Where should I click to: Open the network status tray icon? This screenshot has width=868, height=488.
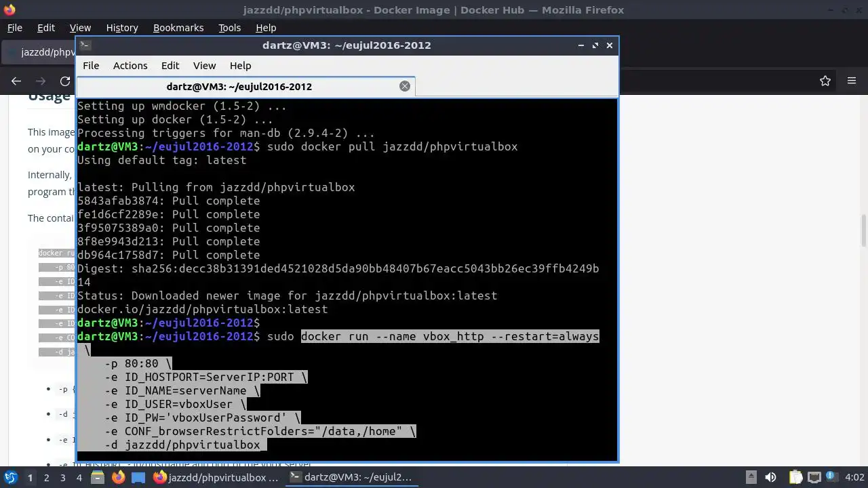[814, 477]
